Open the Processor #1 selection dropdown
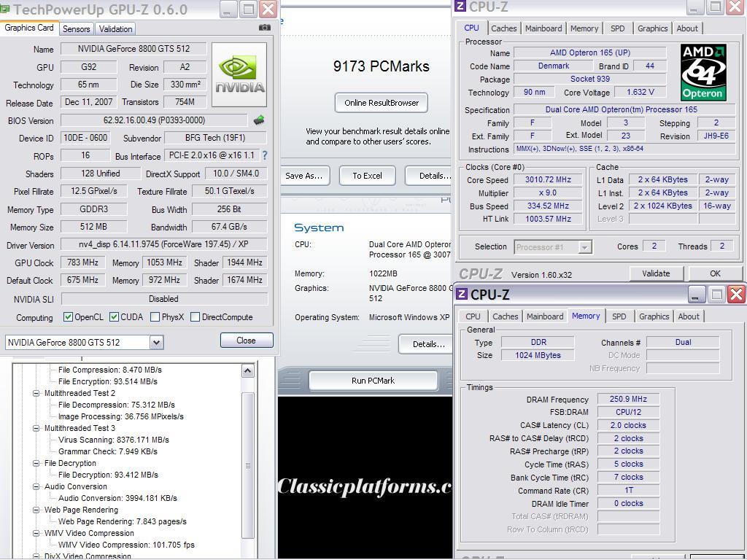Screen dimensions: 747x560 [x=584, y=247]
